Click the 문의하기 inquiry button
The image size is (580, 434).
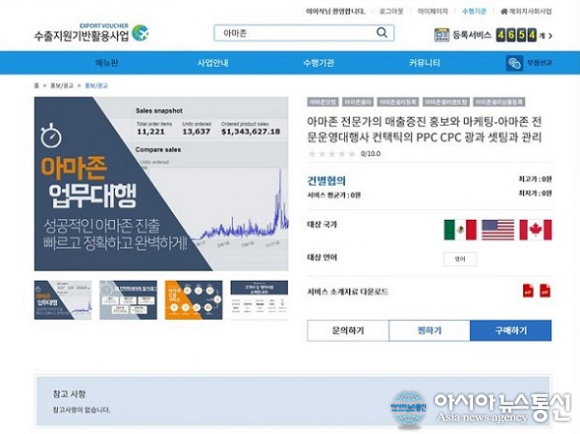click(348, 330)
